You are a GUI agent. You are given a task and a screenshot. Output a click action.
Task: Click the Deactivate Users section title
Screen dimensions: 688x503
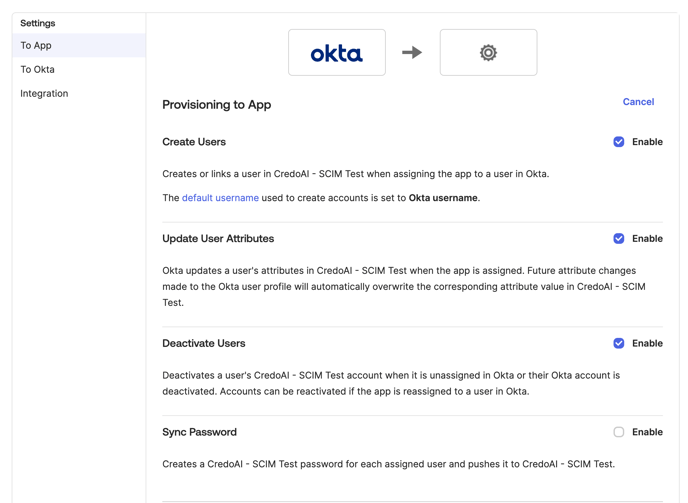pos(204,343)
